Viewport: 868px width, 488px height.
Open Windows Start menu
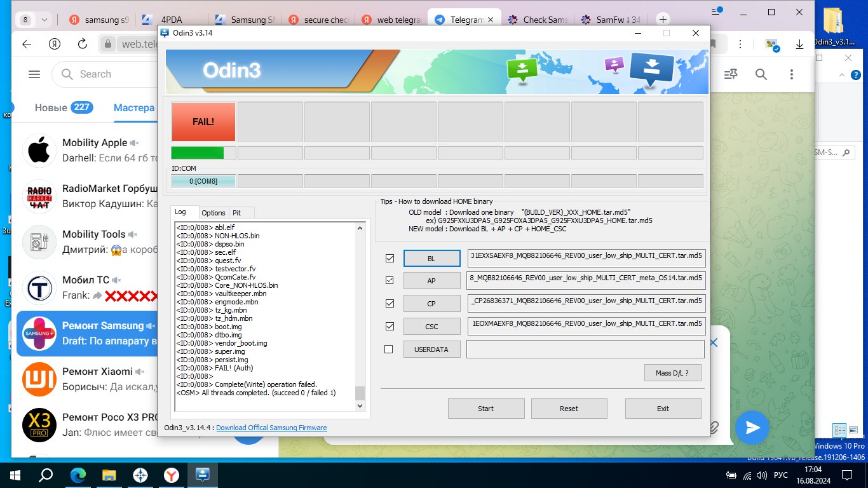pyautogui.click(x=15, y=475)
